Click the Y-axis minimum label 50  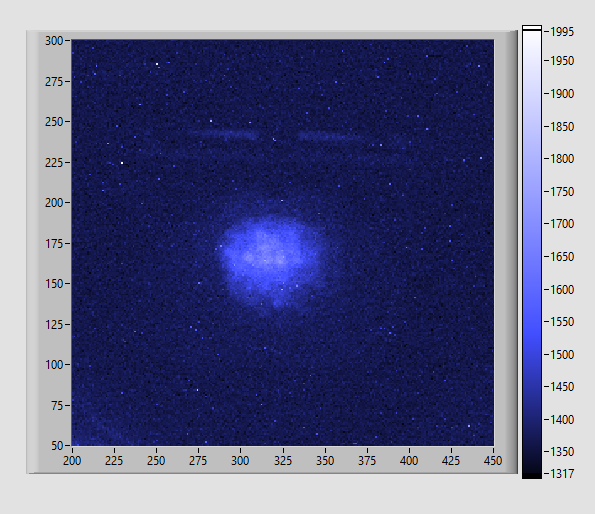coord(57,446)
